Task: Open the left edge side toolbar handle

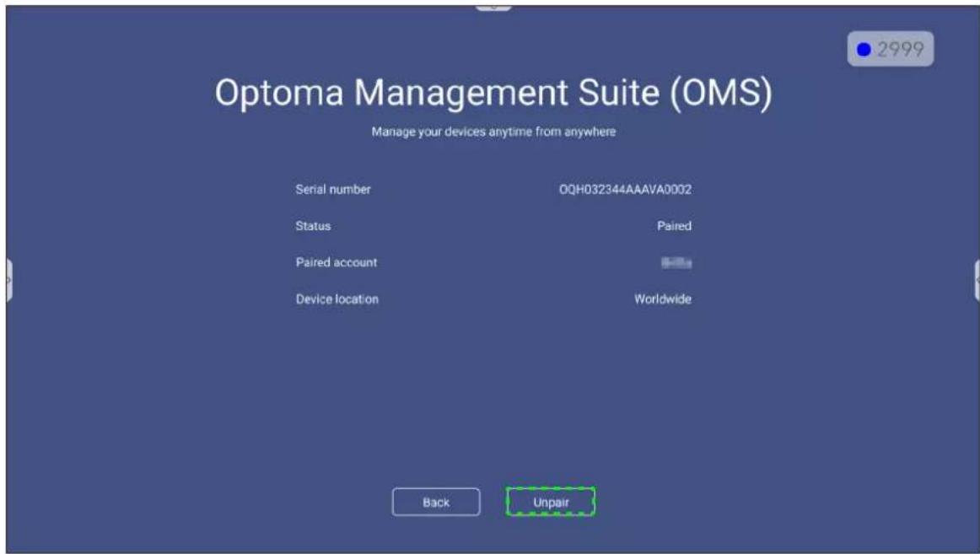Action: (x=8, y=280)
